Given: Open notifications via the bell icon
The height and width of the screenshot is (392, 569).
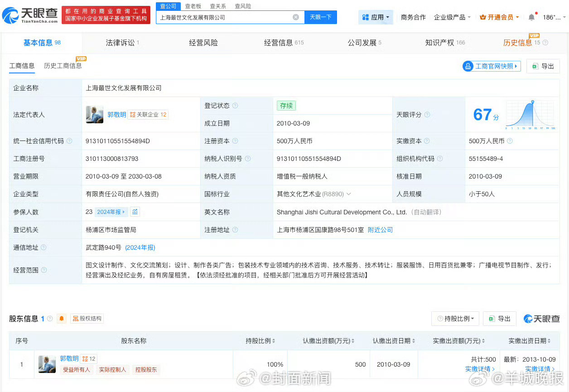Looking at the screenshot, I should [531, 17].
